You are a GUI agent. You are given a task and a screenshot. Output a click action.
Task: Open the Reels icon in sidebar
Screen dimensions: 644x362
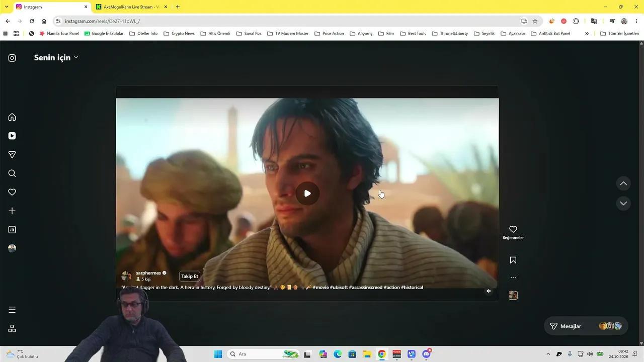coord(12,136)
